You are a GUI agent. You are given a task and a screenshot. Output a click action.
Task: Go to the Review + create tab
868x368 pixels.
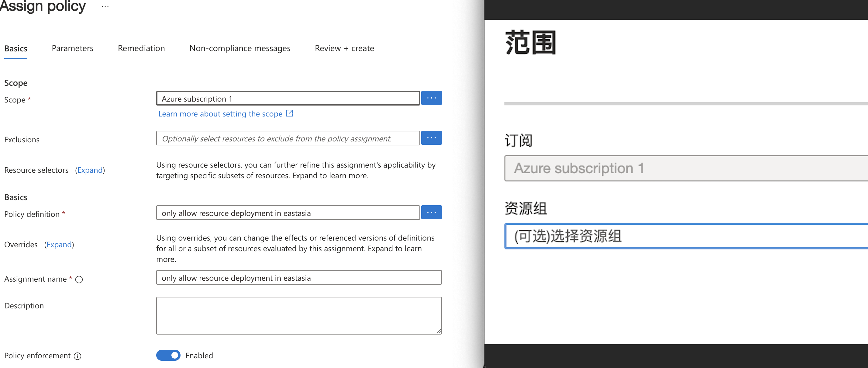click(344, 48)
